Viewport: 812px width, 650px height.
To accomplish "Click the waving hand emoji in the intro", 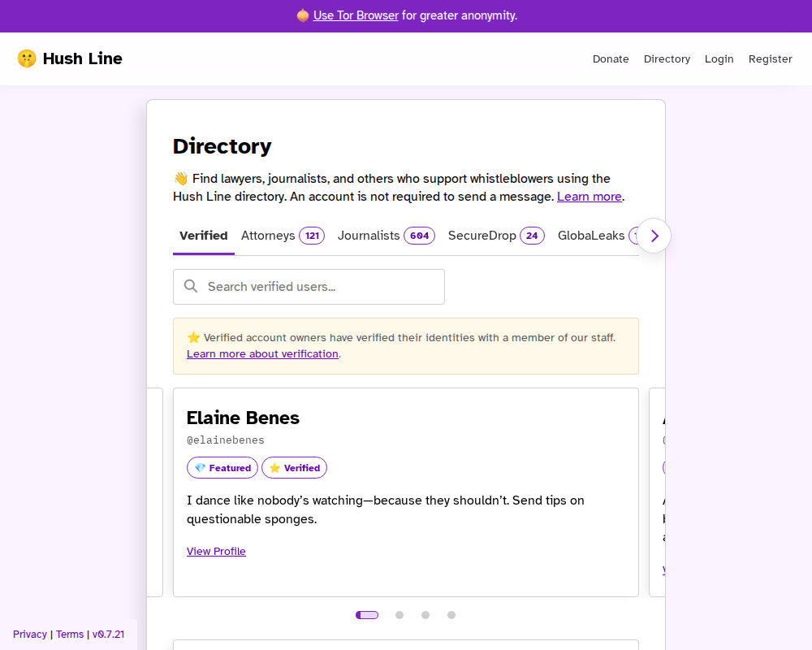I will [x=181, y=179].
